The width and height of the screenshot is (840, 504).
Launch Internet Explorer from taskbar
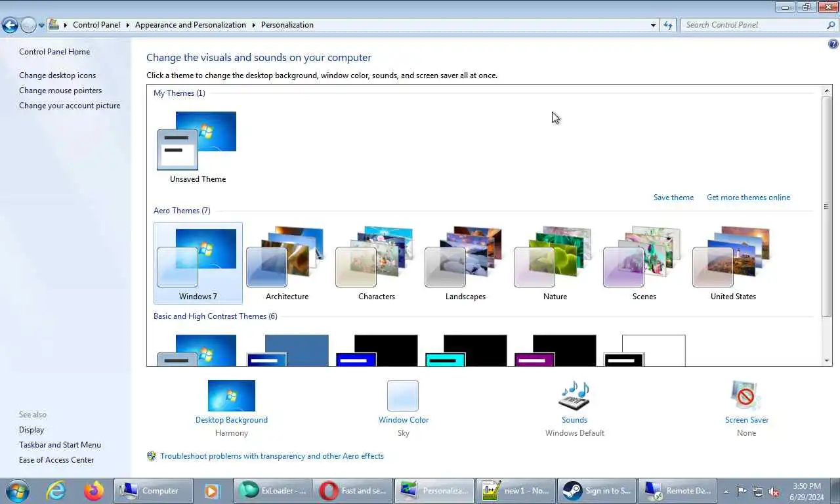point(57,491)
